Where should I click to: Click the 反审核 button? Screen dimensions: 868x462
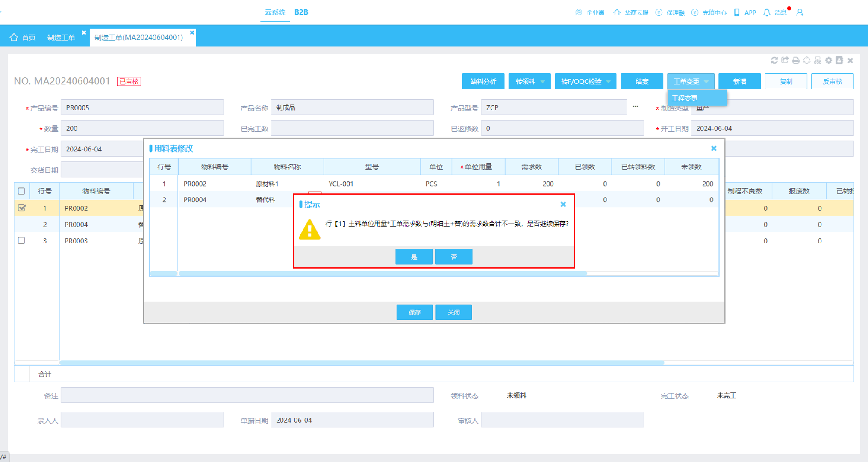point(832,81)
